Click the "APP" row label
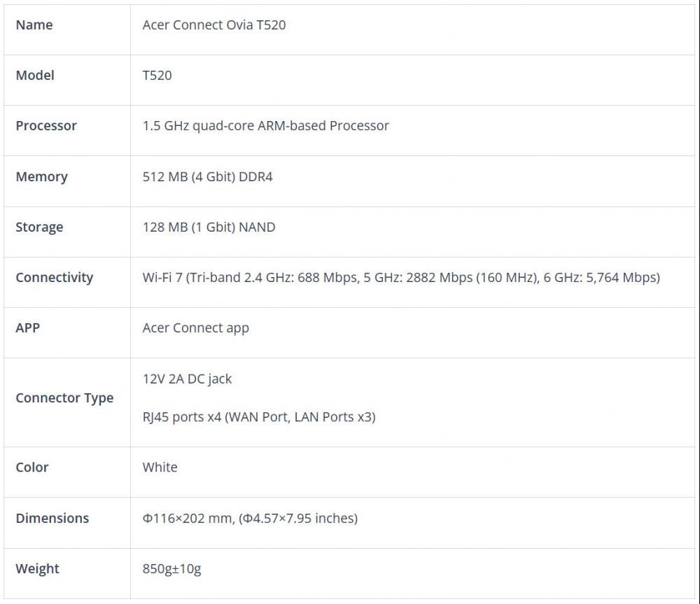Viewport: 700px width, 604px height. [x=28, y=328]
